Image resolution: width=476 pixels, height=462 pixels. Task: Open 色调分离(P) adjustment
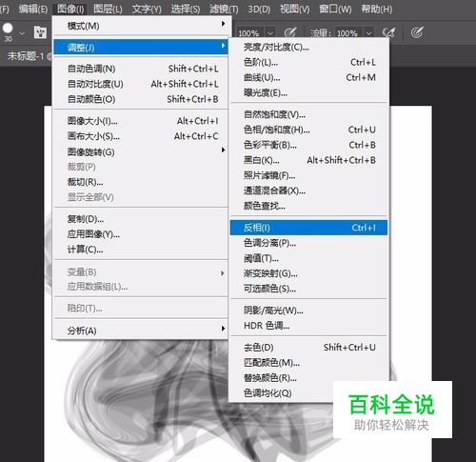(x=308, y=243)
